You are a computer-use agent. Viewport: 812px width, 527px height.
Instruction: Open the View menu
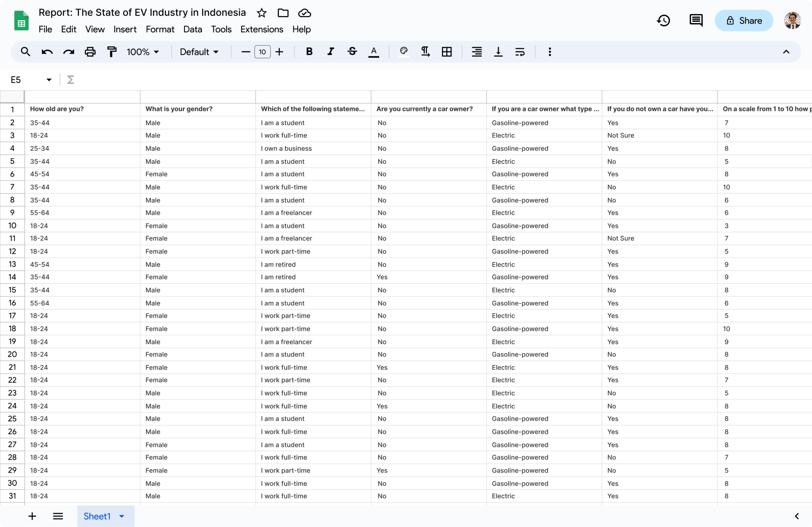(95, 29)
